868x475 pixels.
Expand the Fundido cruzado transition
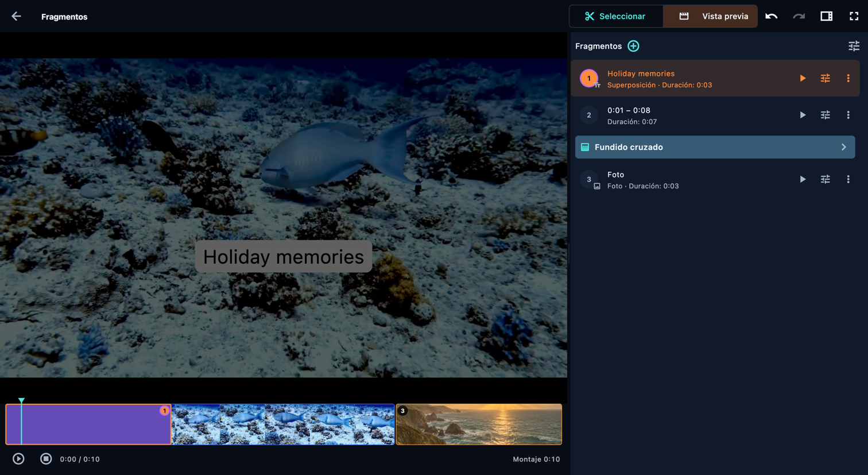[x=844, y=147]
